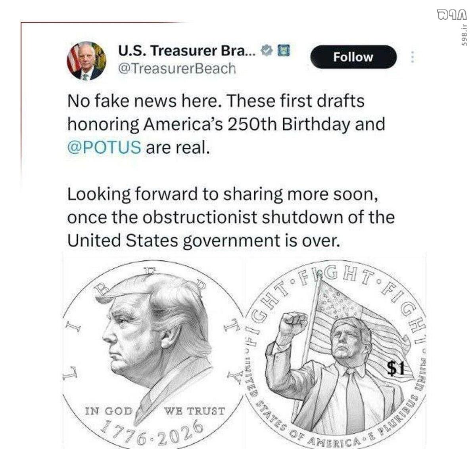Click the gray verified checkmark badge

coord(267,50)
